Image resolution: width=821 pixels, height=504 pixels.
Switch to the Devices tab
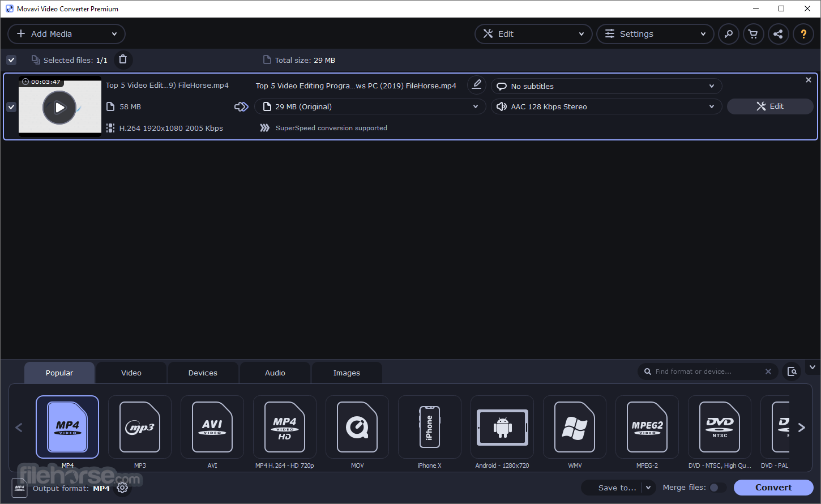click(x=203, y=372)
